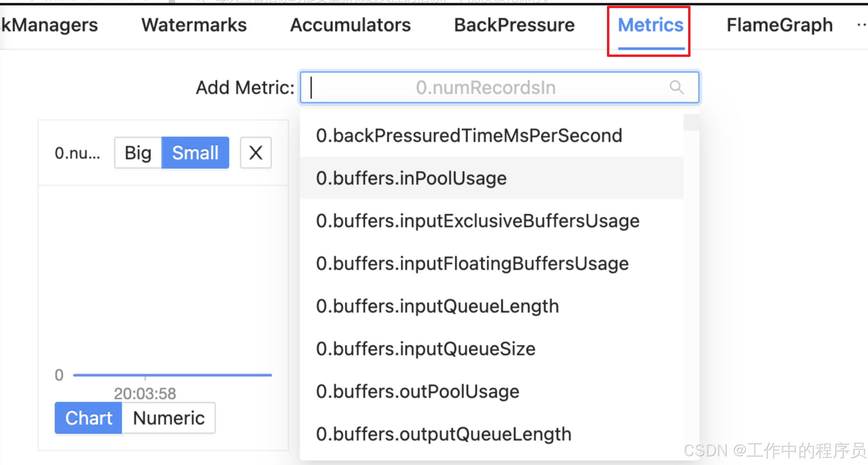
Task: Open the more tabs ellipsis menu
Action: click(x=861, y=25)
